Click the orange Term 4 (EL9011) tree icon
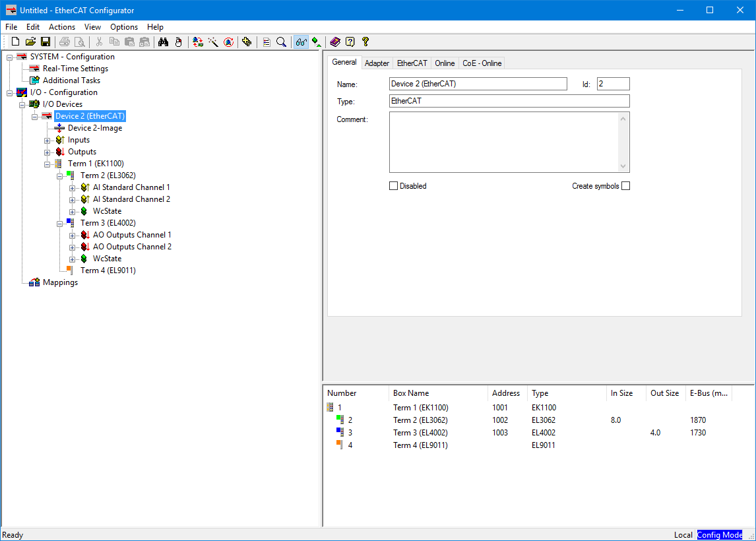This screenshot has width=756, height=541. pos(71,270)
